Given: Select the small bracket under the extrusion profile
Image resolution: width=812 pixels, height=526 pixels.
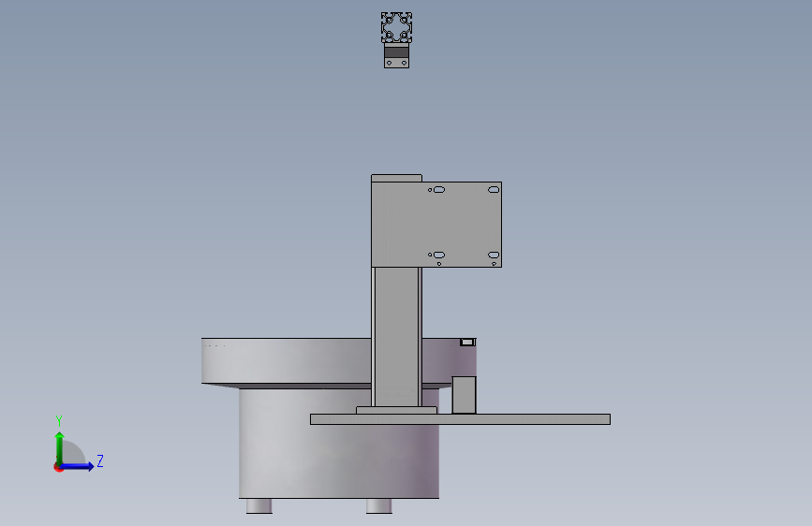Looking at the screenshot, I should [397, 55].
